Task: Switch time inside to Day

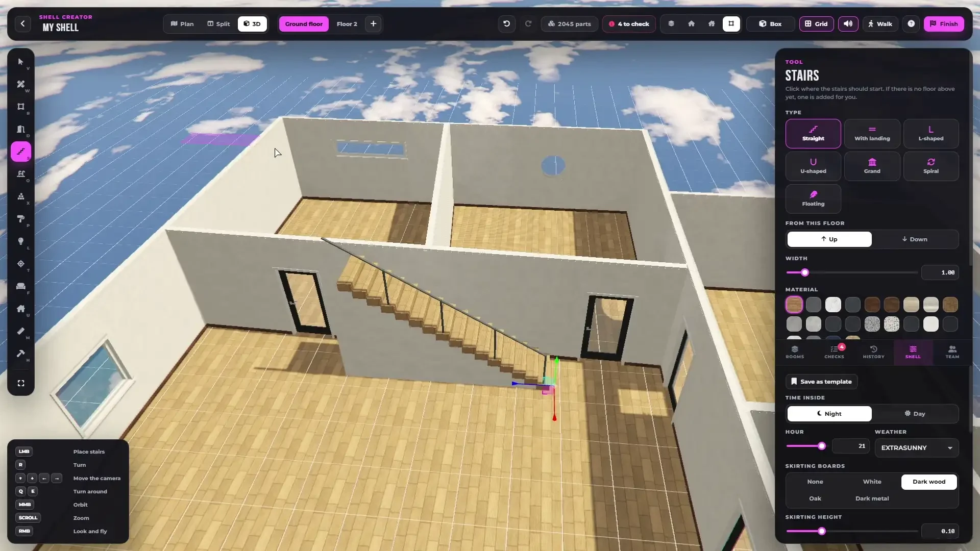Action: tap(914, 414)
